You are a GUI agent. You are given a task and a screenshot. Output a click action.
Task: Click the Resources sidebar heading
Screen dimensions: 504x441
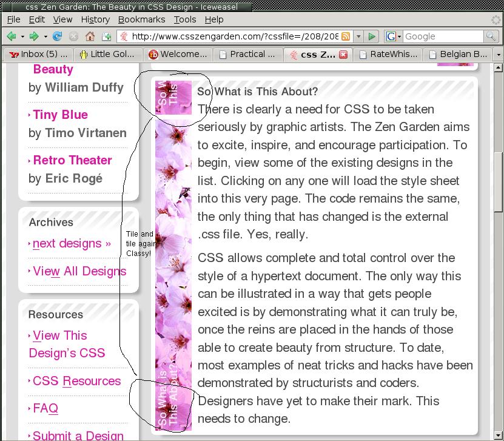56,314
